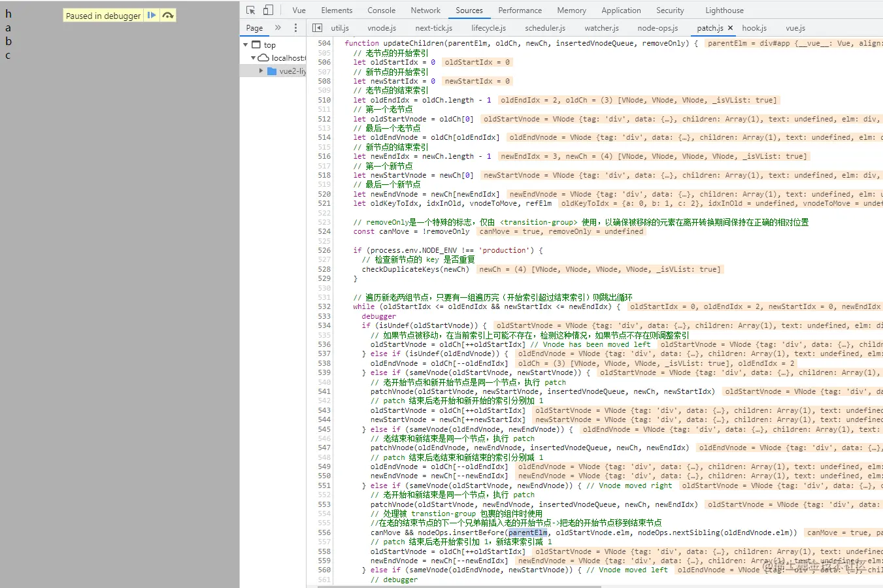
Task: Select the Page navigator tab
Action: (x=254, y=28)
